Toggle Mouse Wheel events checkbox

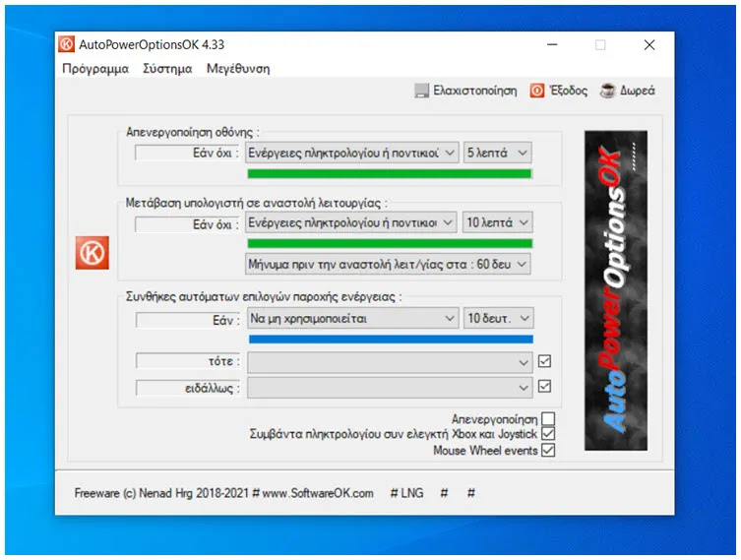tap(548, 451)
